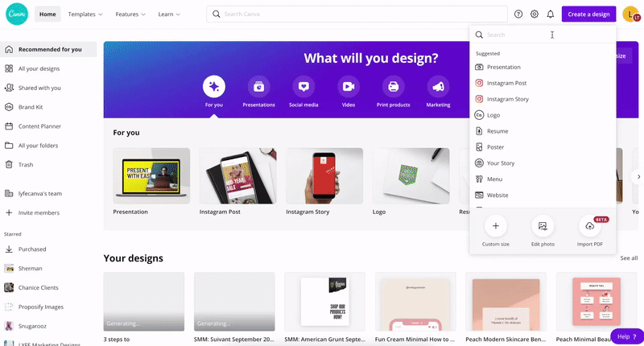The image size is (644, 346).
Task: Click the Logo template thumbnail
Action: coord(411,176)
